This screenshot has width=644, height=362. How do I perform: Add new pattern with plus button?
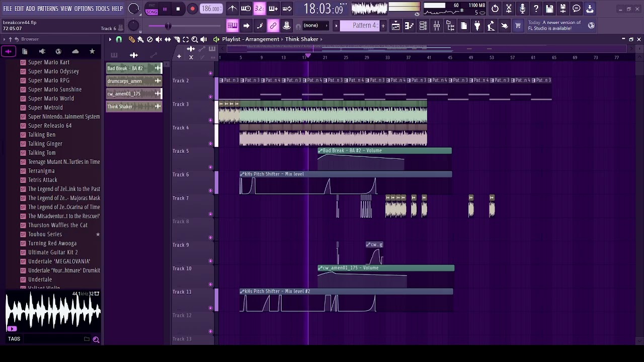pos(383,26)
